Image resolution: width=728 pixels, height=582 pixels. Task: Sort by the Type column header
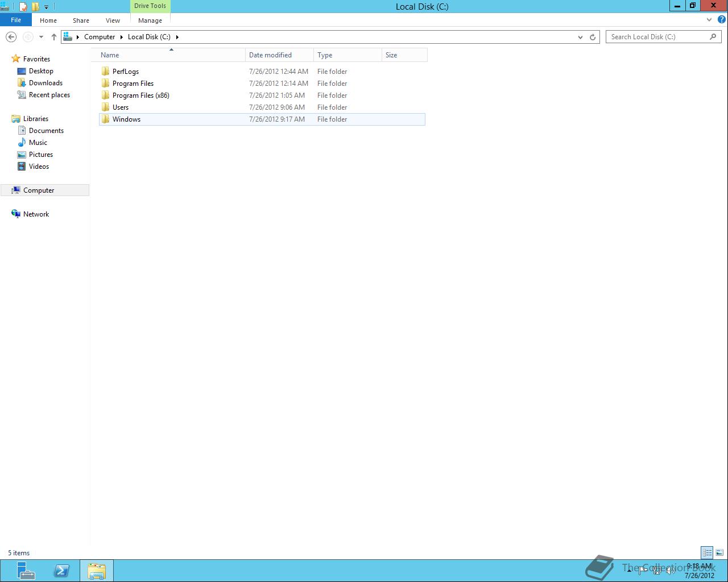pos(348,55)
